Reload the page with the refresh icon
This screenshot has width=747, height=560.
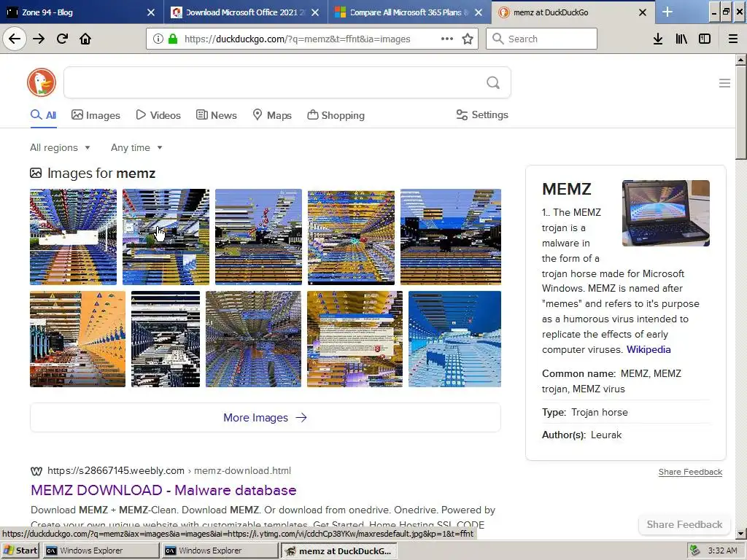[62, 39]
